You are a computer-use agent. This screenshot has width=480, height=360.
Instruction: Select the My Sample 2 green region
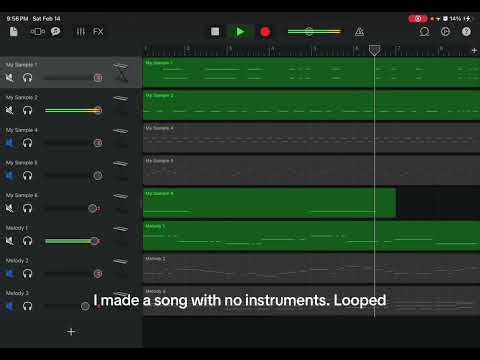tap(311, 105)
